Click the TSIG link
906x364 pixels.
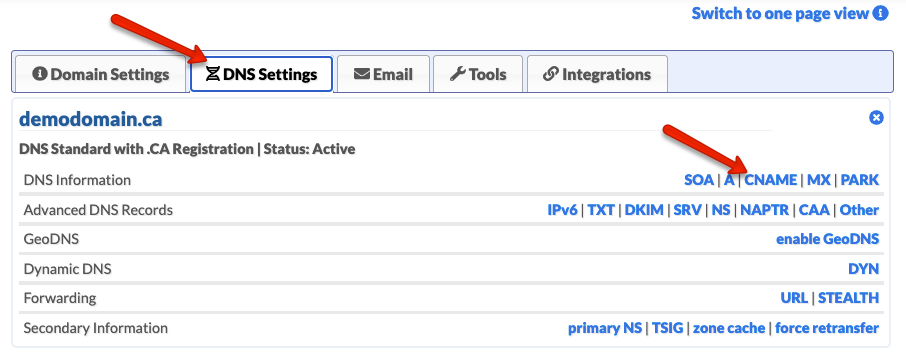tap(667, 328)
